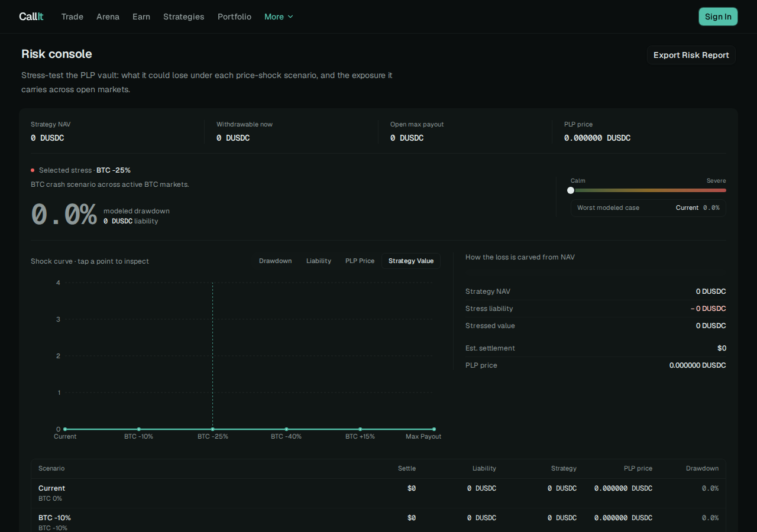Go to the Arena section

click(x=108, y=17)
